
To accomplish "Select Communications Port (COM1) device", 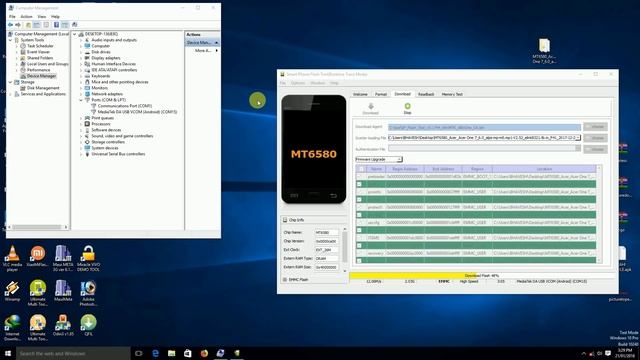I will [x=124, y=106].
